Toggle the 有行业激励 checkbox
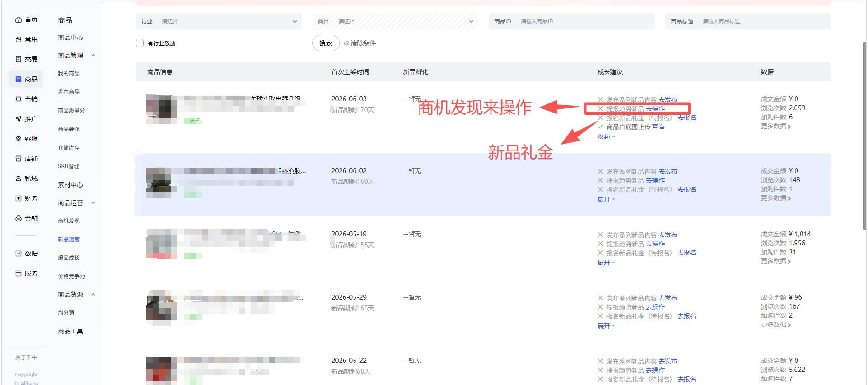 [140, 43]
